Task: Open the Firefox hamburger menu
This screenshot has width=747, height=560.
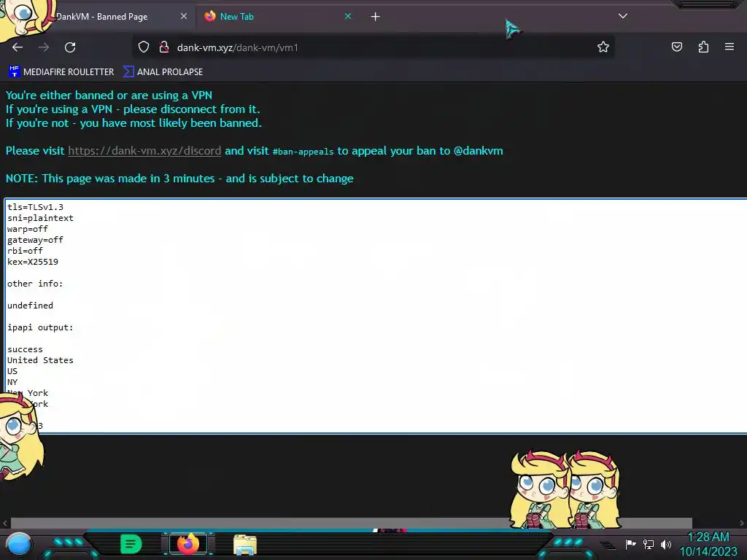Action: click(x=729, y=47)
